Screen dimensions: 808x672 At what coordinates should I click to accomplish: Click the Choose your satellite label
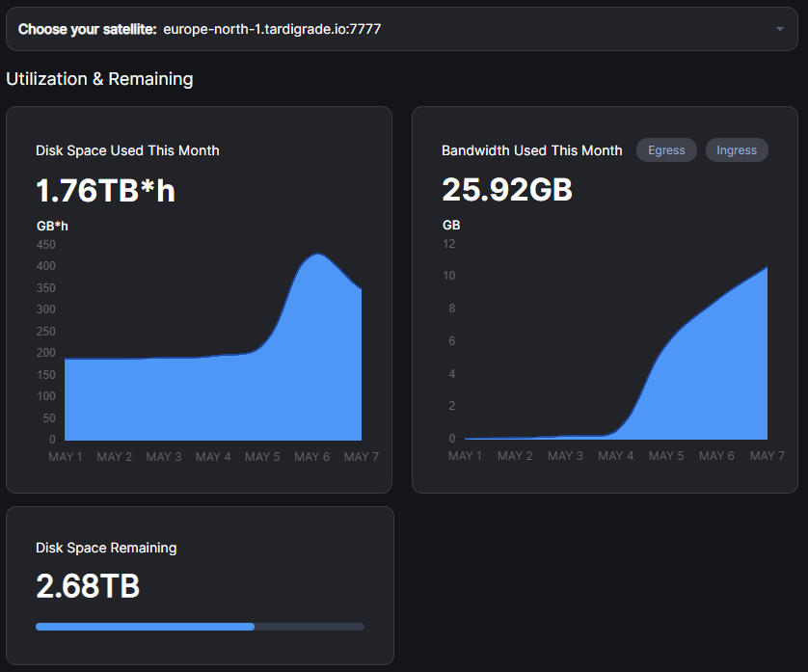[x=87, y=29]
